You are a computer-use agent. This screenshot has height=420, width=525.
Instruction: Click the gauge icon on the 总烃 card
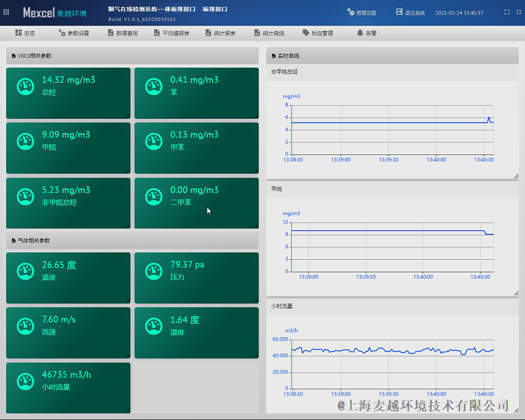point(25,85)
